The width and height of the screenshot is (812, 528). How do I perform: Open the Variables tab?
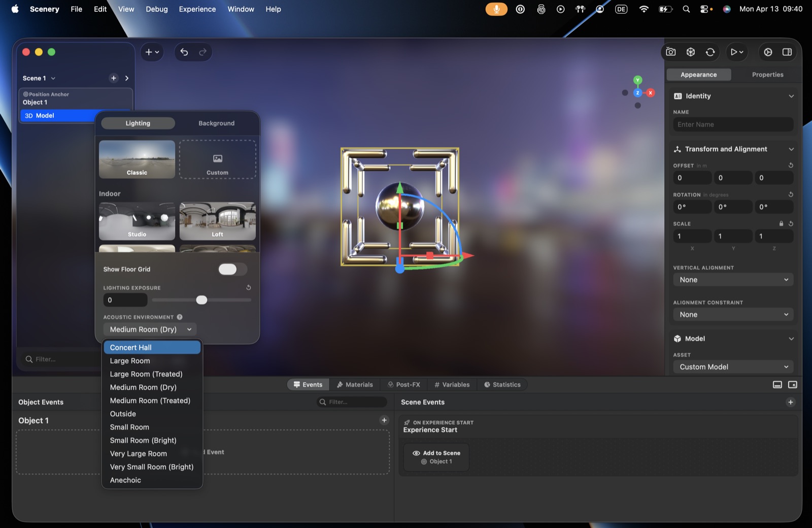click(x=452, y=385)
